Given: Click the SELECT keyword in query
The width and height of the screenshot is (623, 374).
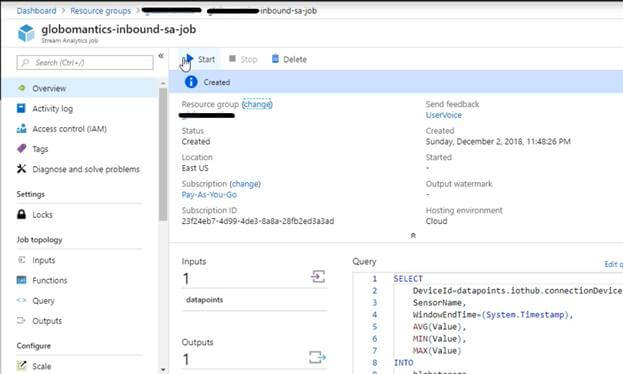Looking at the screenshot, I should coord(408,279).
